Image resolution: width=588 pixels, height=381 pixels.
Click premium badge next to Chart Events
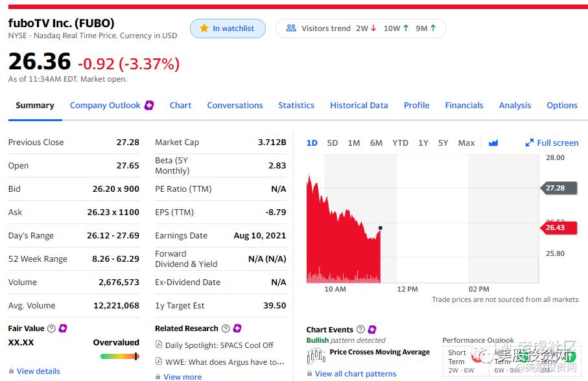tap(372, 329)
